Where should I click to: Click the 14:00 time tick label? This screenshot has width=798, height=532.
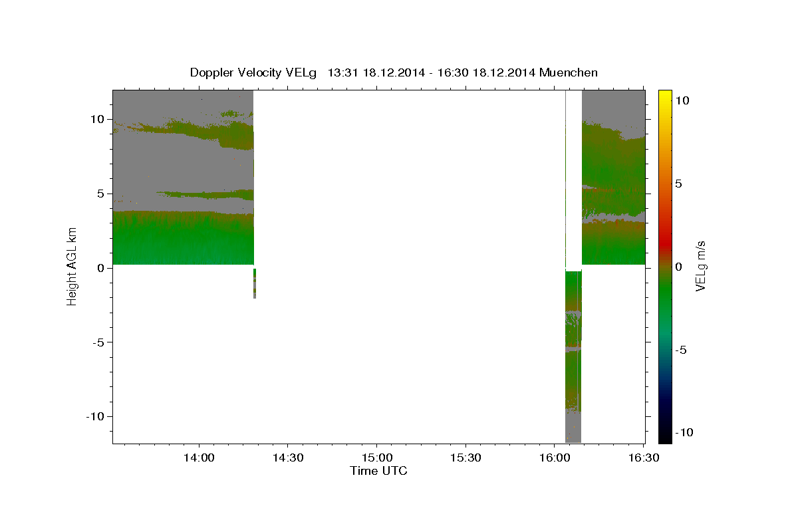pos(198,458)
